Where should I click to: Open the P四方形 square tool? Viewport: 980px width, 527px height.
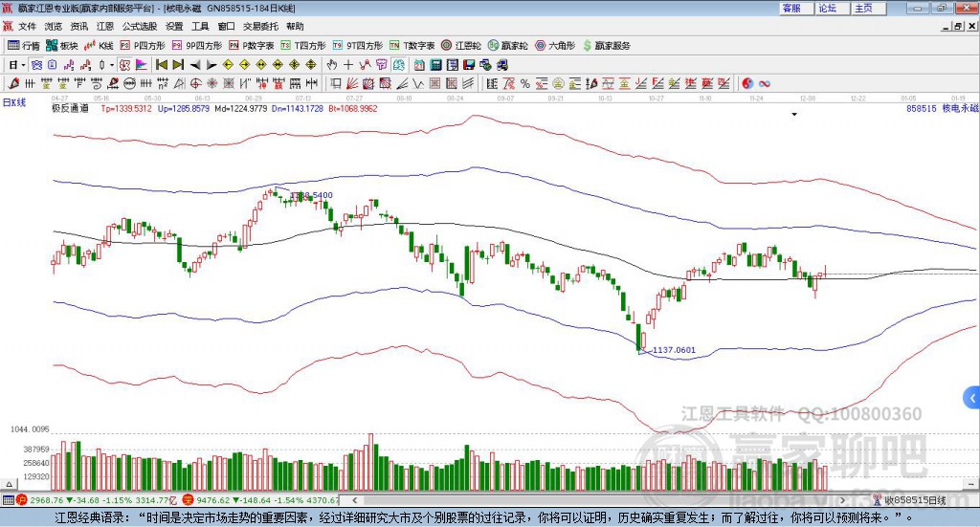click(x=143, y=46)
